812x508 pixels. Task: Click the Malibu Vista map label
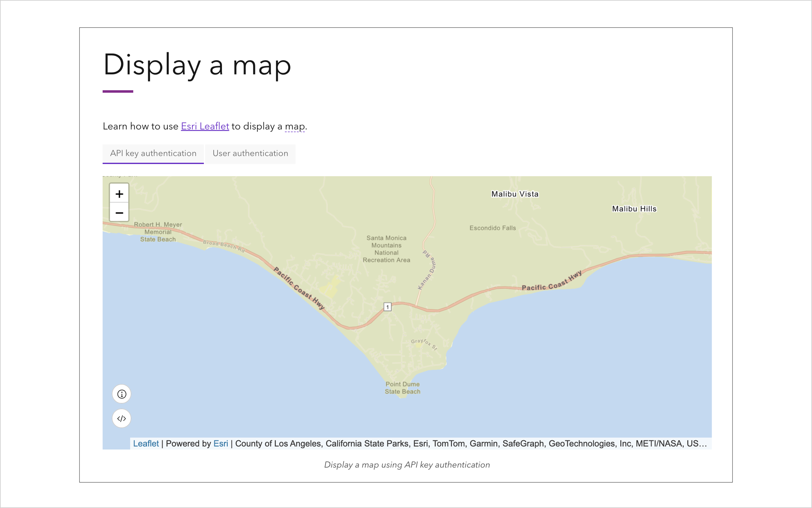coord(515,194)
